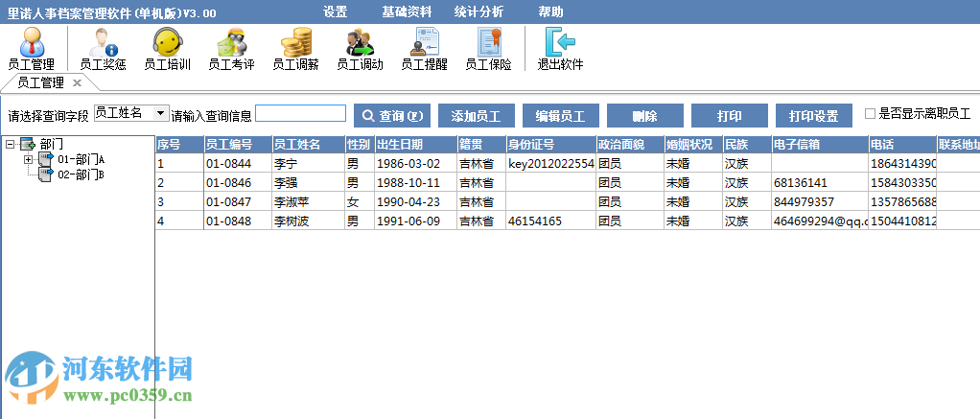
Task: Click ID number cell 46154165
Action: pos(550,221)
